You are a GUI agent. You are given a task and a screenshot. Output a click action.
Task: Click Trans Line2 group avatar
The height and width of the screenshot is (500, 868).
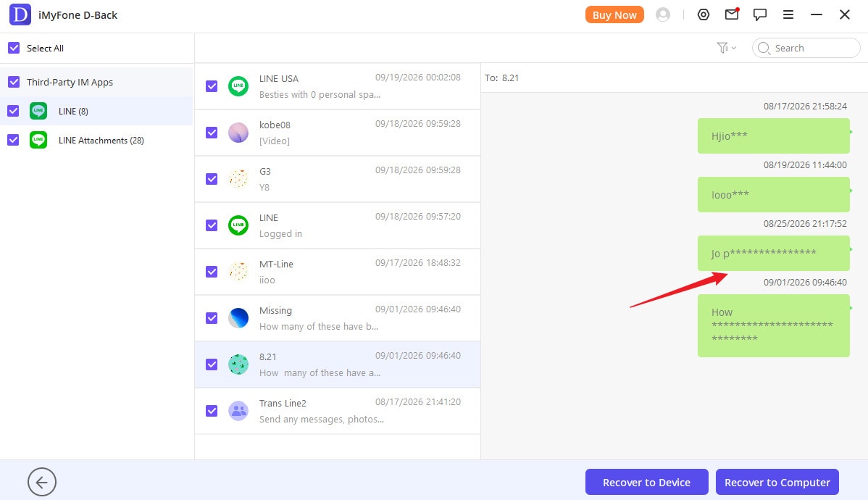click(x=238, y=411)
